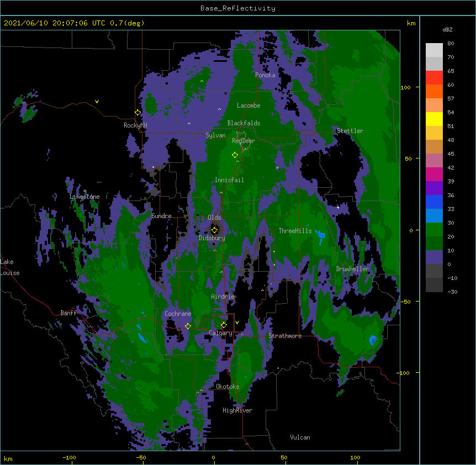The width and height of the screenshot is (476, 465).
Task: Click the Blackfalds label on the map
Action: point(244,123)
